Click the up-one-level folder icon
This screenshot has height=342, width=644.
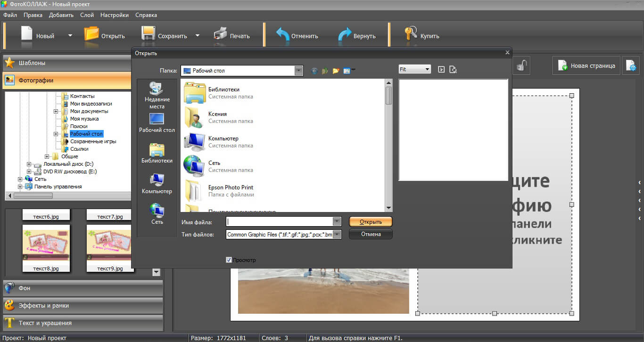pyautogui.click(x=325, y=71)
